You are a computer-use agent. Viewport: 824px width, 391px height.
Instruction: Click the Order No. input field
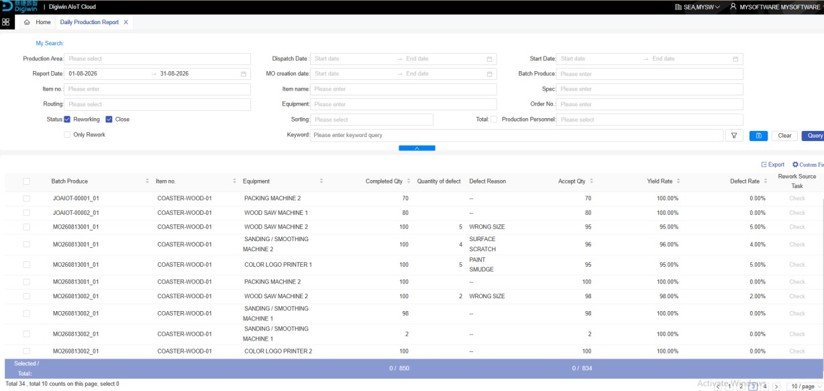click(650, 105)
